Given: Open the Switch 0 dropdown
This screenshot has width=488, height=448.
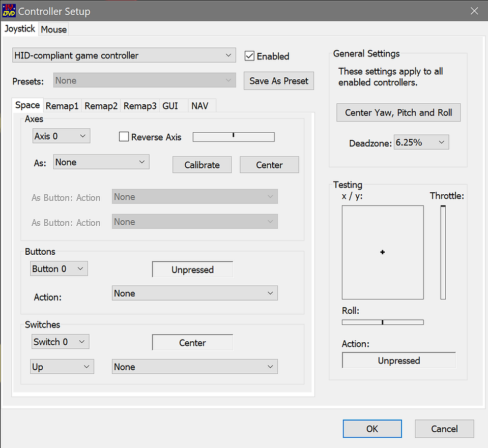Looking at the screenshot, I should point(60,342).
